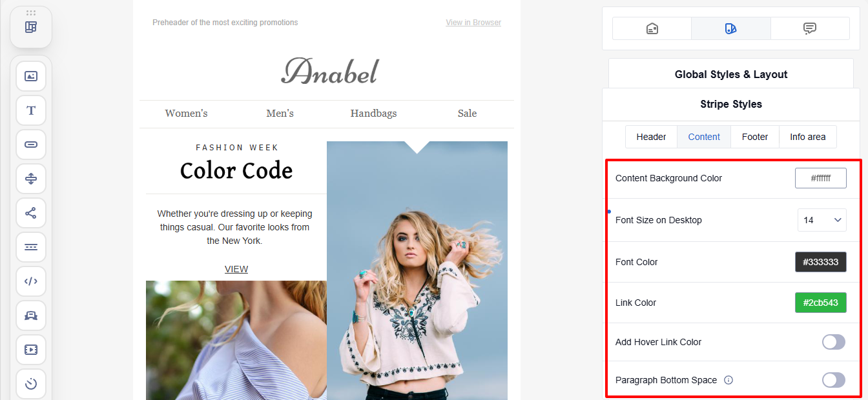Viewport: 868px width, 400px height.
Task: Switch to the Footer stripe tab
Action: point(755,137)
